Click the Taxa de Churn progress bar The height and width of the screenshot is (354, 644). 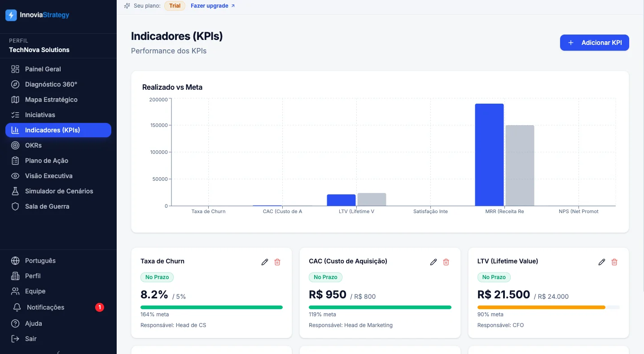click(x=211, y=307)
